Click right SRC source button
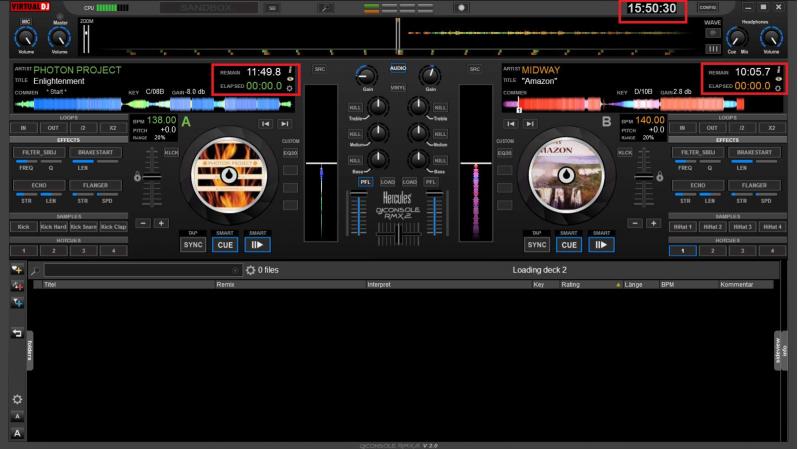This screenshot has width=800, height=449. pos(475,69)
